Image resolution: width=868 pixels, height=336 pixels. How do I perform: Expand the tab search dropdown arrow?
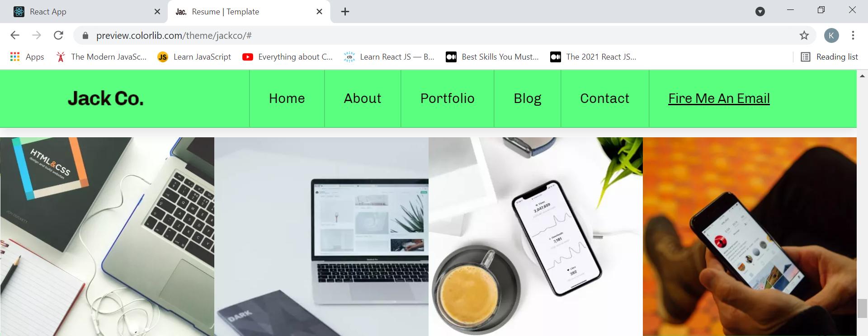pyautogui.click(x=760, y=12)
